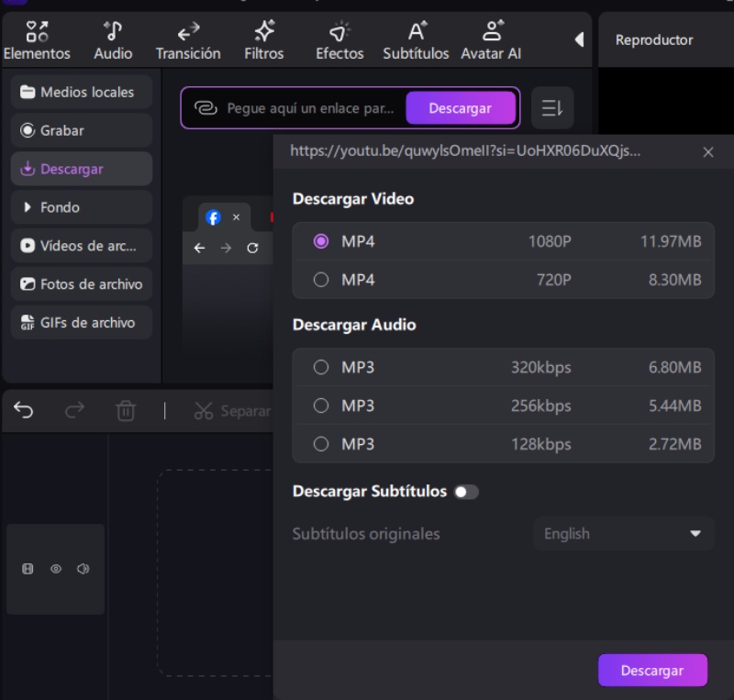The width and height of the screenshot is (734, 700).
Task: Enable the Descargar Subtítulos switch
Action: (x=466, y=492)
